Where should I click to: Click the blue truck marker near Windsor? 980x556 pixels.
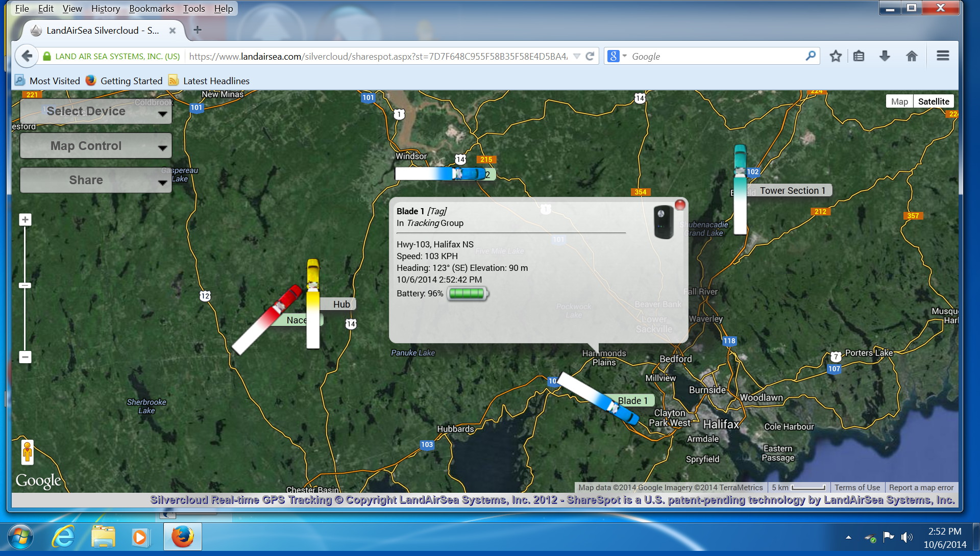(440, 174)
